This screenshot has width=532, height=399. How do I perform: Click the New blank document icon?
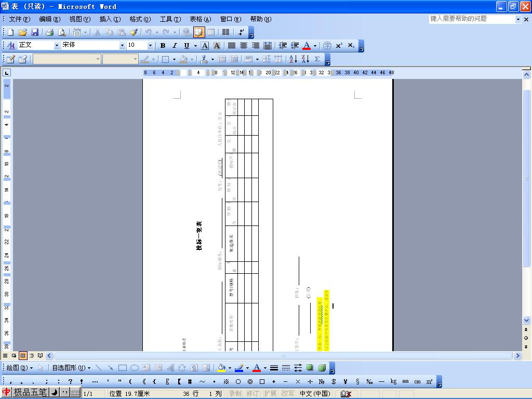(10, 32)
